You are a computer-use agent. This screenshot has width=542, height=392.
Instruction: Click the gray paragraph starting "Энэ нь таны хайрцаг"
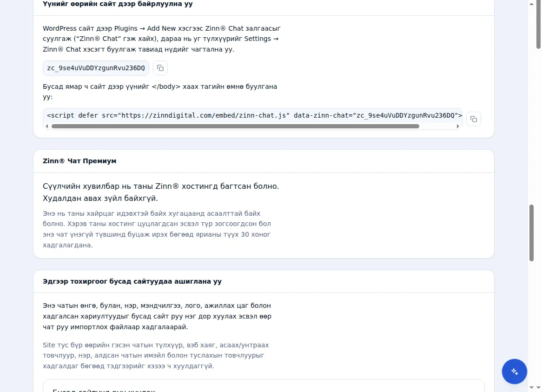tap(157, 229)
